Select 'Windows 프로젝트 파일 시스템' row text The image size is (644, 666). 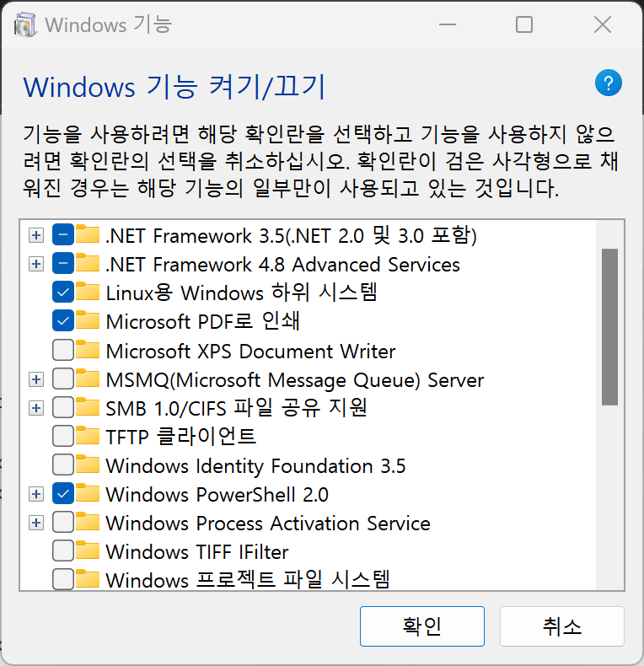point(248,579)
